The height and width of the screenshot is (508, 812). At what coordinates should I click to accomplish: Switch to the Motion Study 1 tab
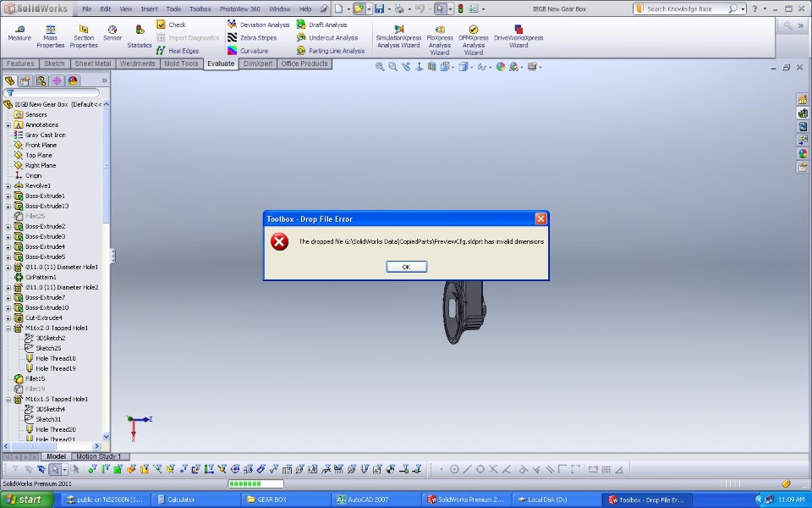[x=98, y=456]
